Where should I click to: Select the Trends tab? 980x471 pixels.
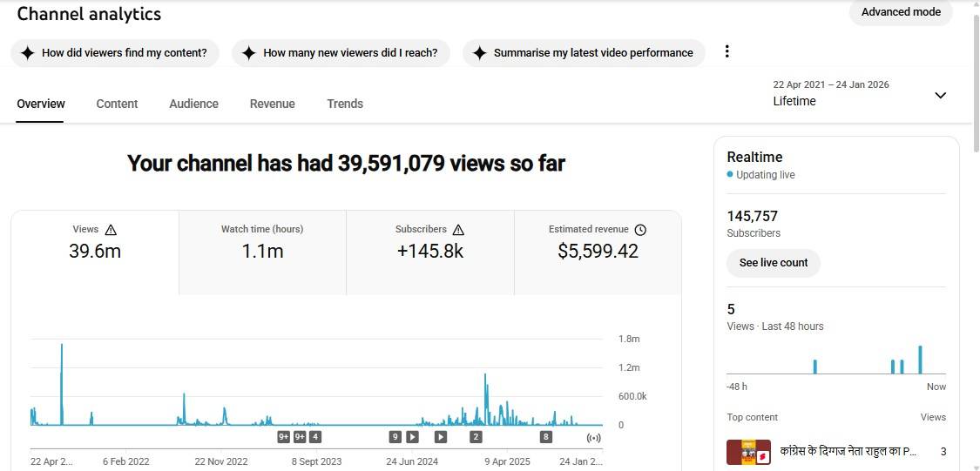click(x=345, y=104)
